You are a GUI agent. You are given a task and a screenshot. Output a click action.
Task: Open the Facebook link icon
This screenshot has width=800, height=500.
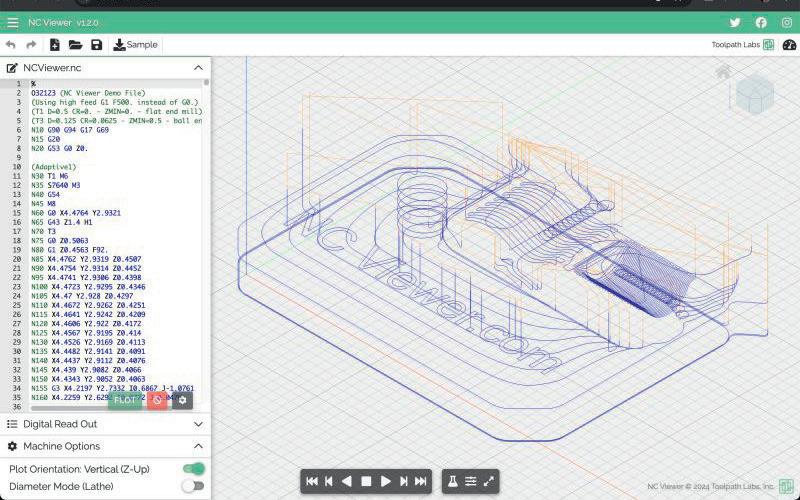(761, 22)
